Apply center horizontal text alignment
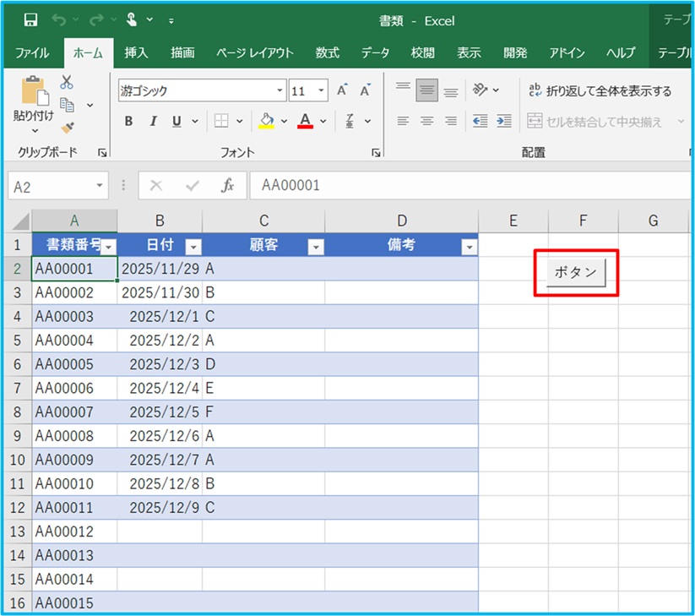 [426, 121]
